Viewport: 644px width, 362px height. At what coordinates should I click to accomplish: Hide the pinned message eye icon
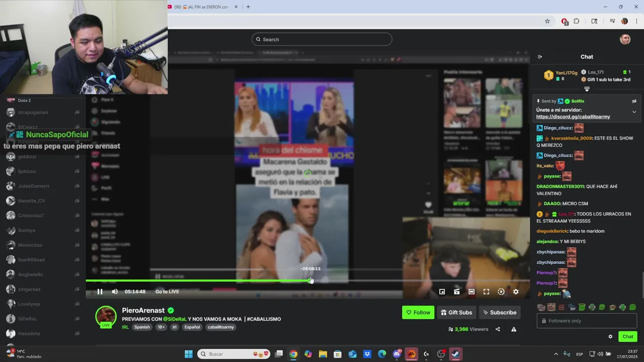[x=634, y=101]
